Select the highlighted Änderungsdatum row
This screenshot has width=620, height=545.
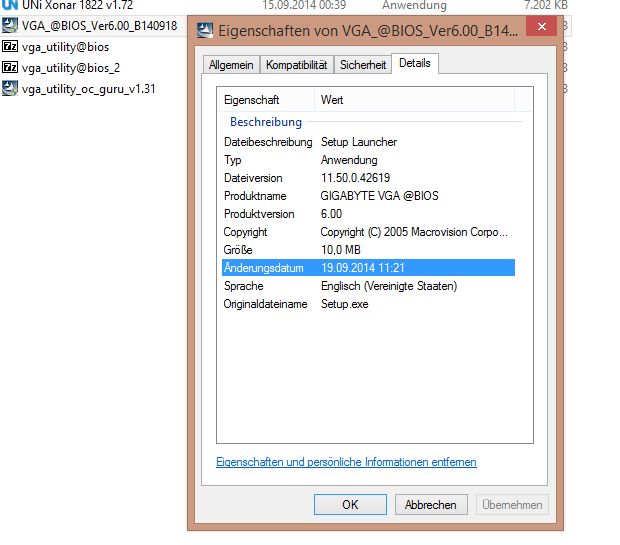pos(369,268)
